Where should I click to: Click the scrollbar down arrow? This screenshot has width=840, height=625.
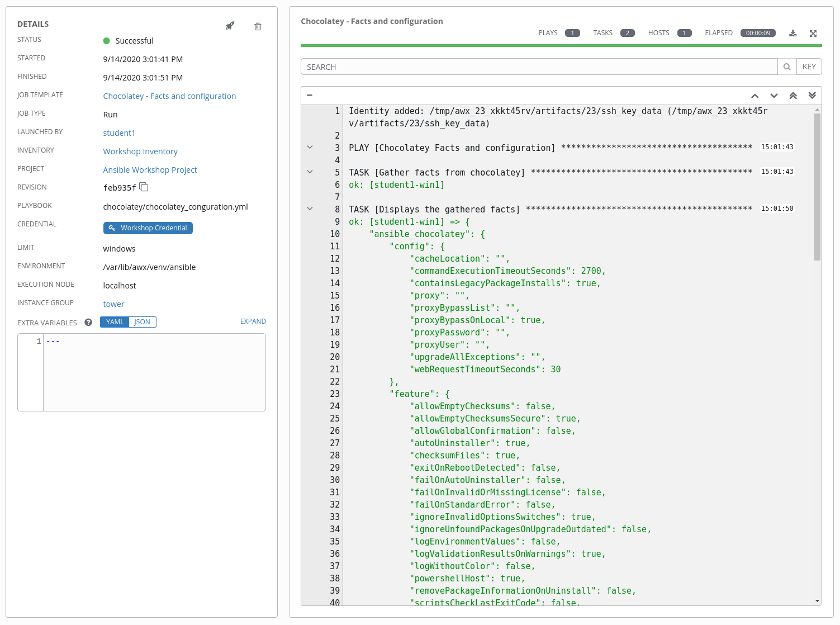(817, 601)
